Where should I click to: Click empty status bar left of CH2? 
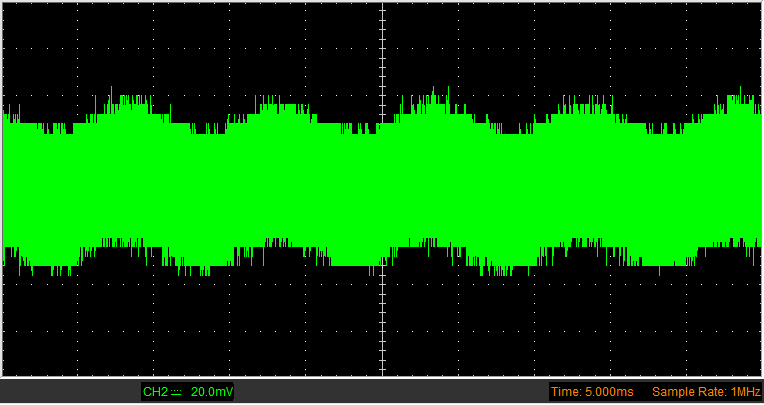(71, 391)
